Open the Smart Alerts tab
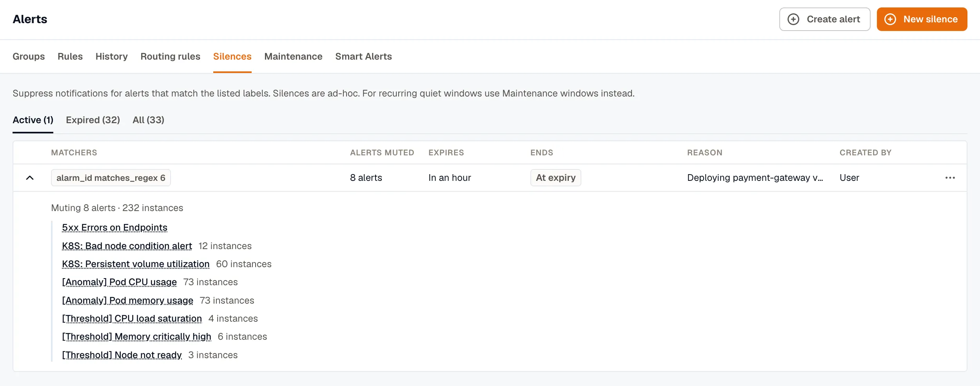The height and width of the screenshot is (386, 980). pyautogui.click(x=364, y=56)
